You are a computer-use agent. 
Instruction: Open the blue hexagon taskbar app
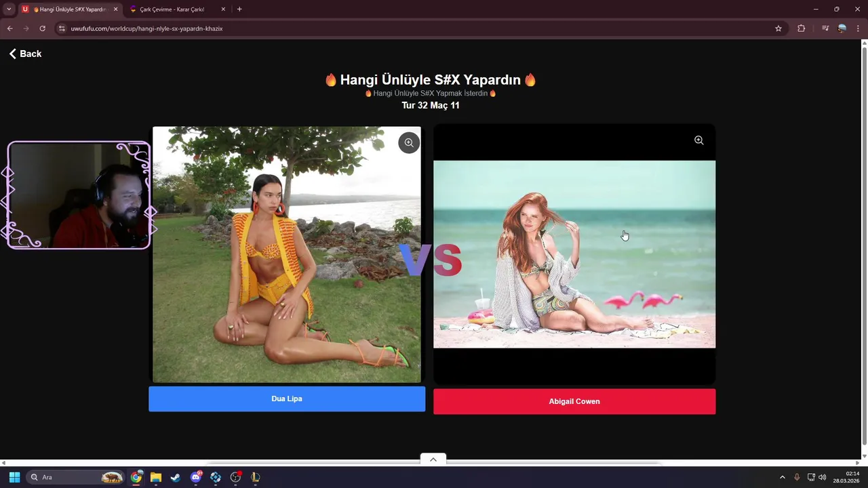216,477
